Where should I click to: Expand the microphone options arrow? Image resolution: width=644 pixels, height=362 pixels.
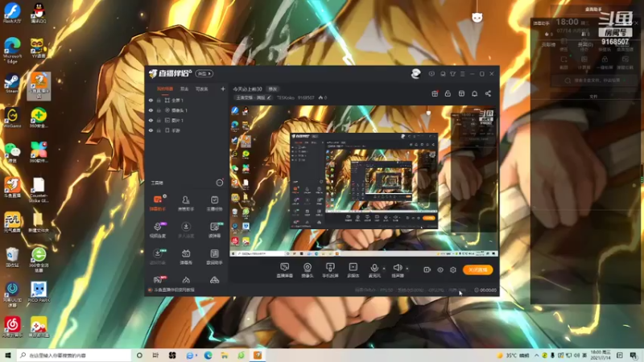384,269
